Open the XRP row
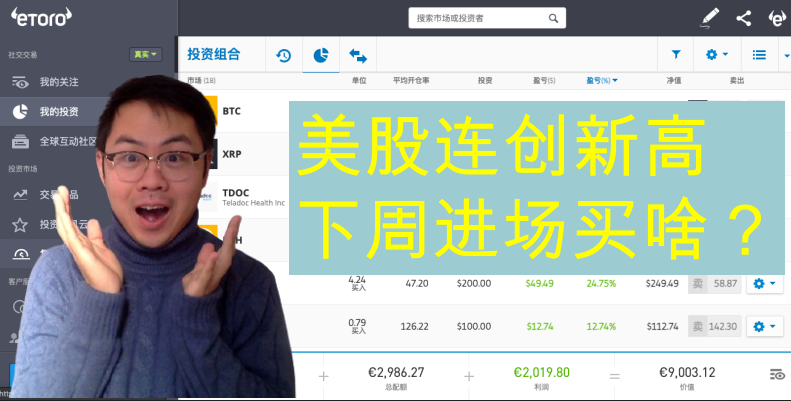Viewport: 791px width, 401px height. tap(232, 154)
